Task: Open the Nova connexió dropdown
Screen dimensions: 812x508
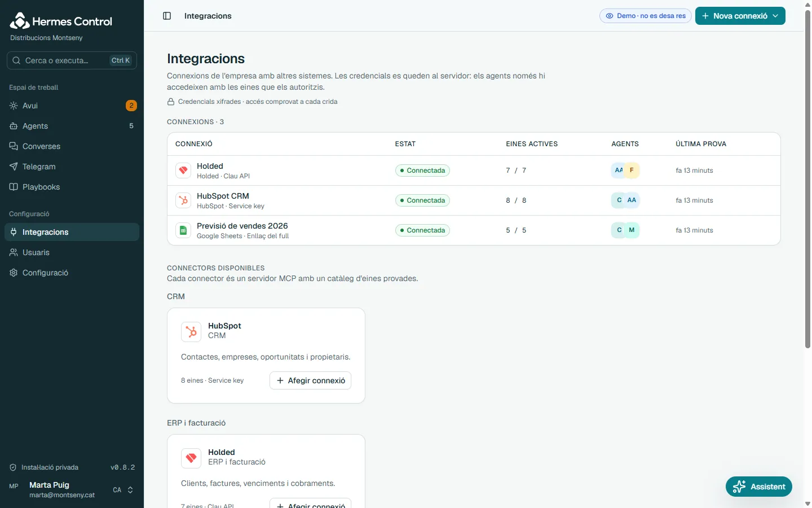Action: click(x=740, y=16)
